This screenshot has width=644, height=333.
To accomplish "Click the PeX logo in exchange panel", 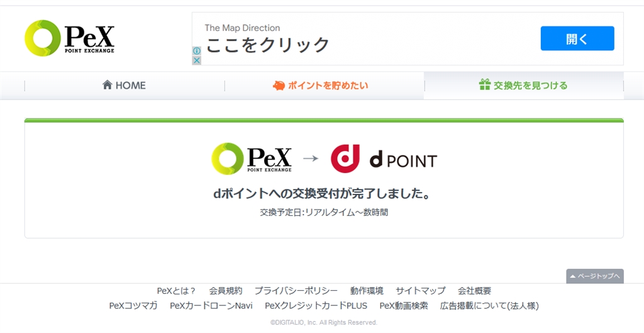I will tap(252, 159).
